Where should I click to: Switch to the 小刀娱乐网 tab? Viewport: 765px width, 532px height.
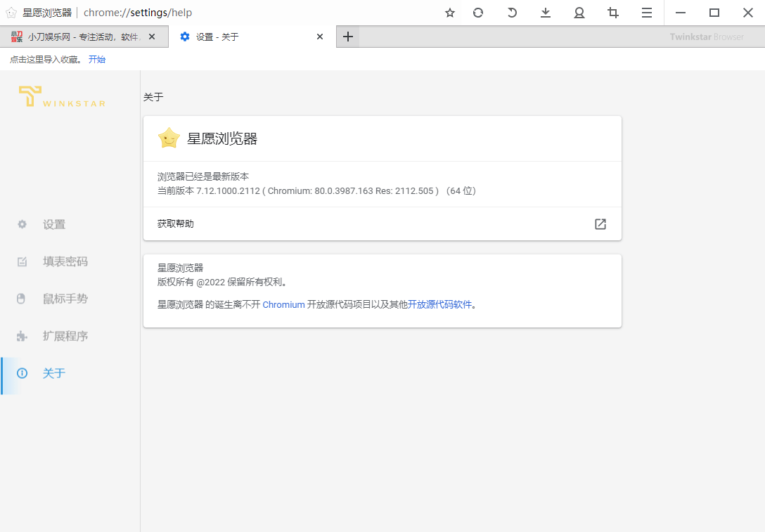click(77, 36)
